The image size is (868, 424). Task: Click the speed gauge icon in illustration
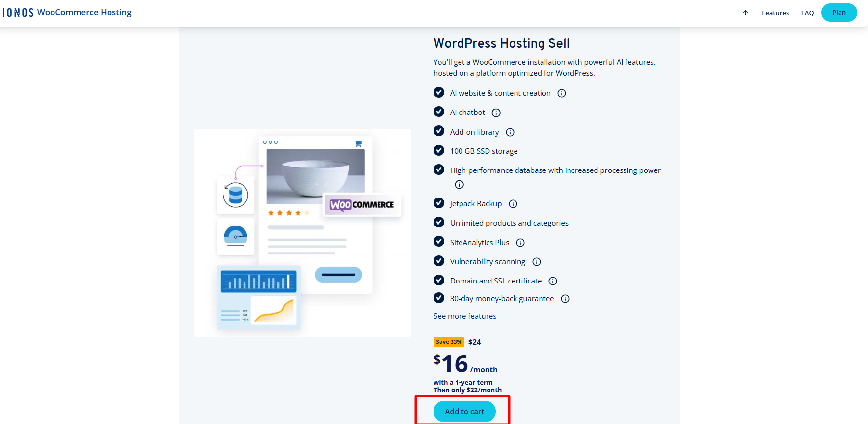(x=236, y=236)
